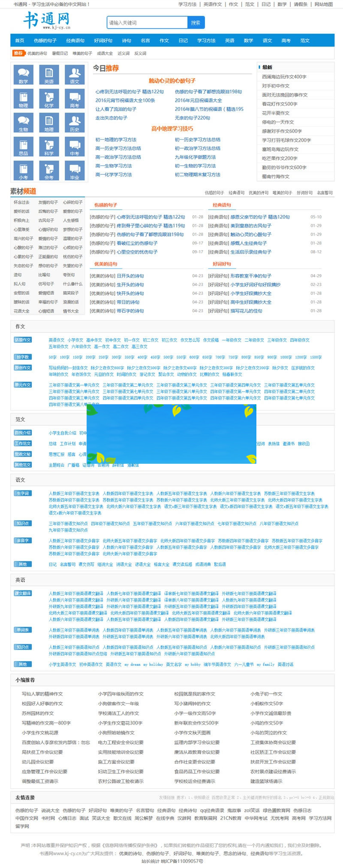The height and width of the screenshot is (868, 343).
Task: Click the 话题作文 category label
Action: click(23, 340)
